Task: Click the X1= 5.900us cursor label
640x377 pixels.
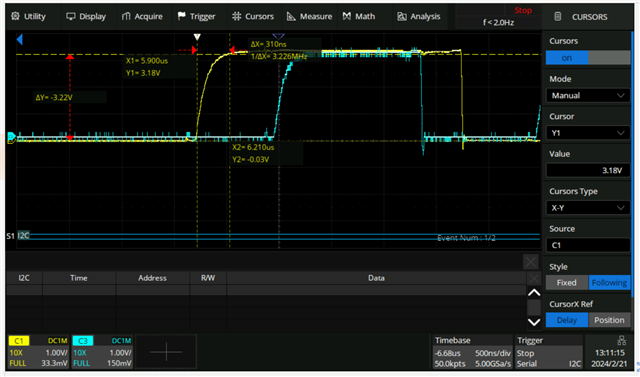Action: click(147, 61)
